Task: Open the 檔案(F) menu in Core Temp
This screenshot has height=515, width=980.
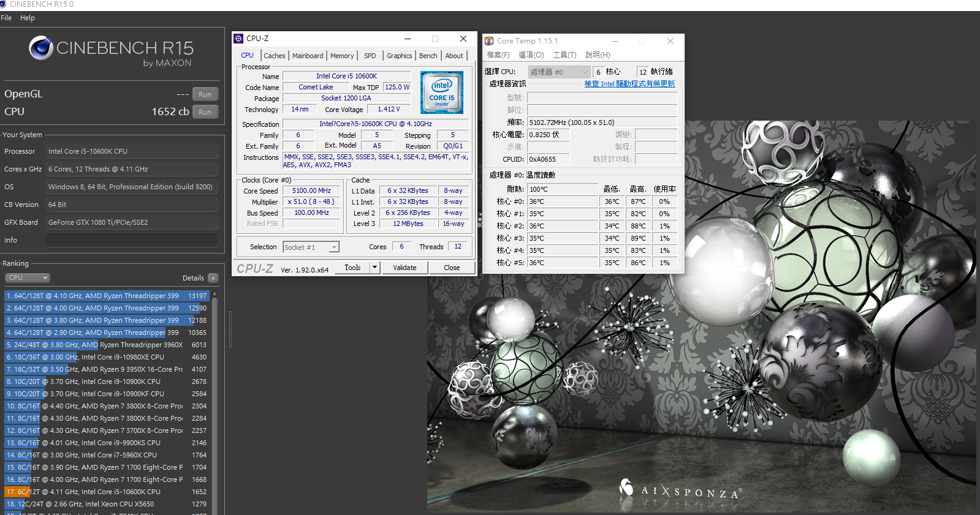Action: point(498,55)
